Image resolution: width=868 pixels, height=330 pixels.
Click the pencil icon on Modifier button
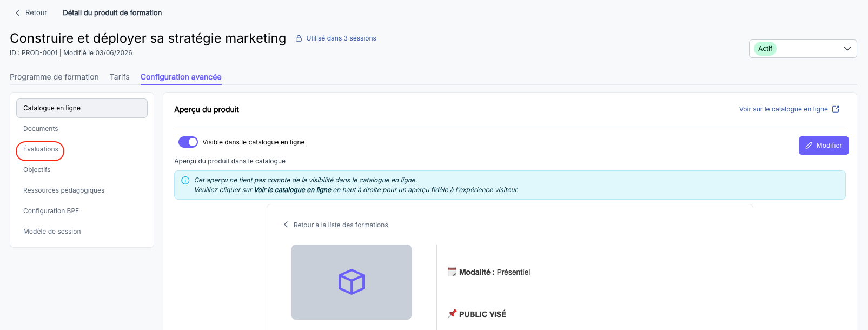pos(809,146)
